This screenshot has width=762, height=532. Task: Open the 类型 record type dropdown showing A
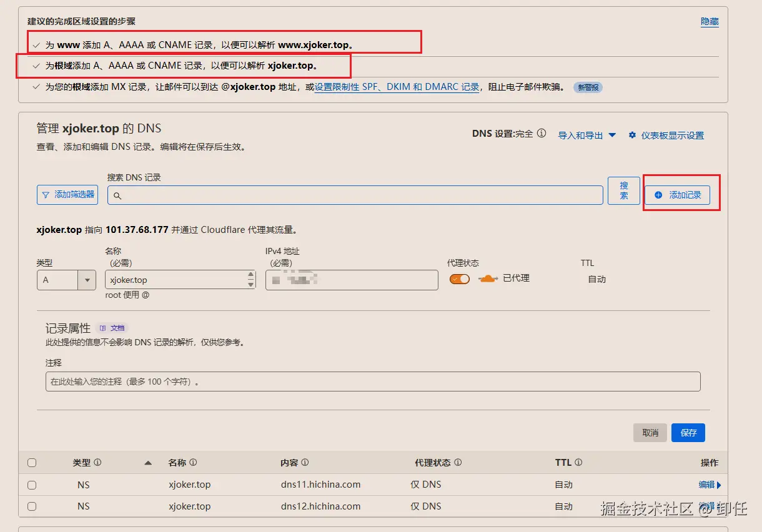pyautogui.click(x=66, y=280)
